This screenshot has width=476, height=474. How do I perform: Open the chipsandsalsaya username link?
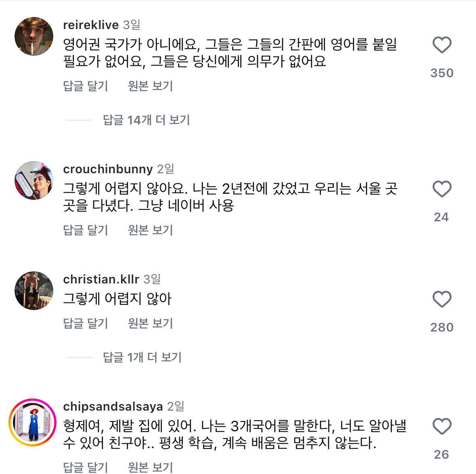click(x=113, y=407)
